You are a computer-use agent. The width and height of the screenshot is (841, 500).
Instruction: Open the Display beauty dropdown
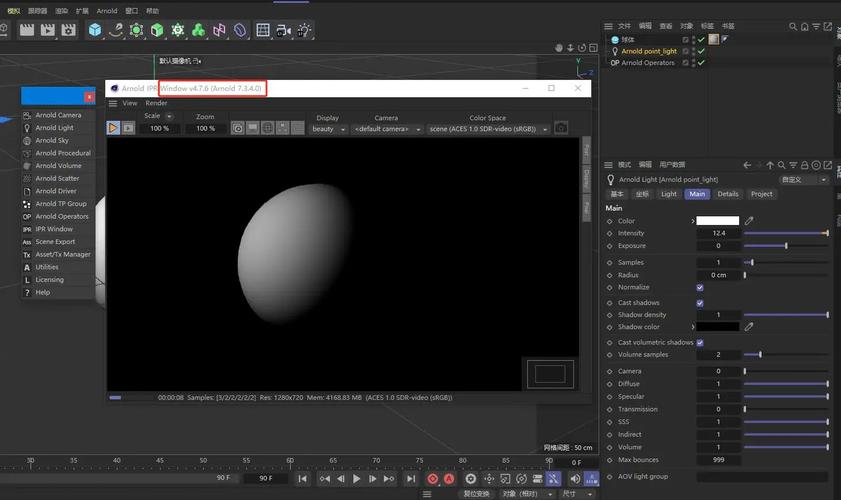[328, 129]
